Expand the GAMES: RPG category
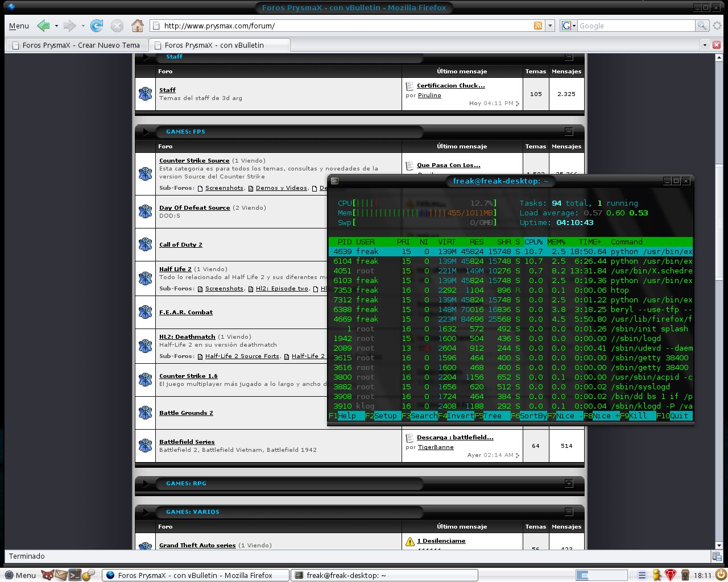The height and width of the screenshot is (582, 728). (x=569, y=483)
